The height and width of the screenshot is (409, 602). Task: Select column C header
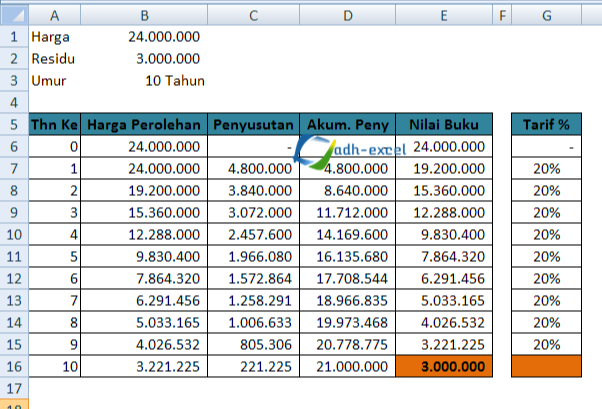pos(253,15)
